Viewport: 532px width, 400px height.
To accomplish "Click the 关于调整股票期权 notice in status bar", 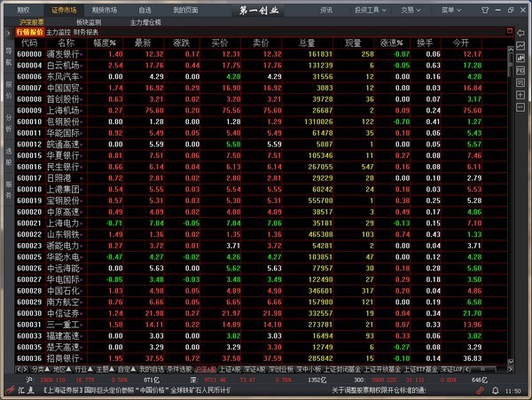I will point(379,390).
